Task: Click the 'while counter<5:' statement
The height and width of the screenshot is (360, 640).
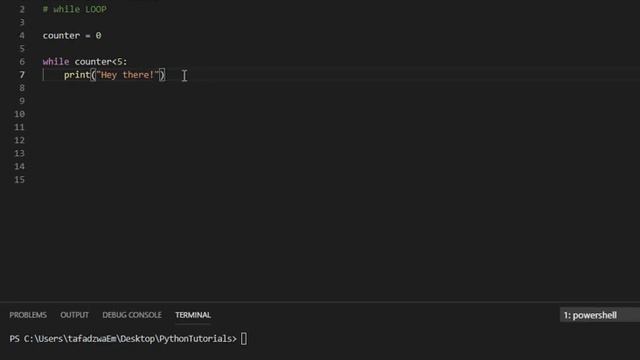Action: point(85,62)
